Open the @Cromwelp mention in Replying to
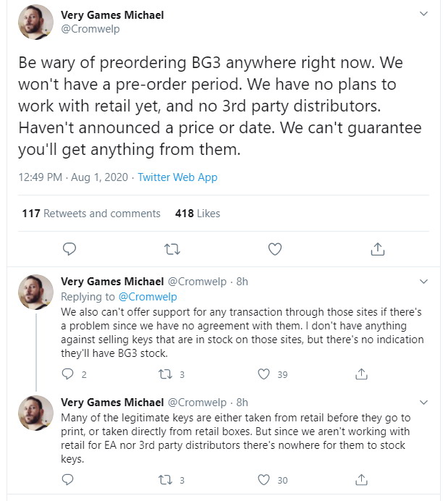Image resolution: width=448 pixels, height=501 pixels. [148, 297]
